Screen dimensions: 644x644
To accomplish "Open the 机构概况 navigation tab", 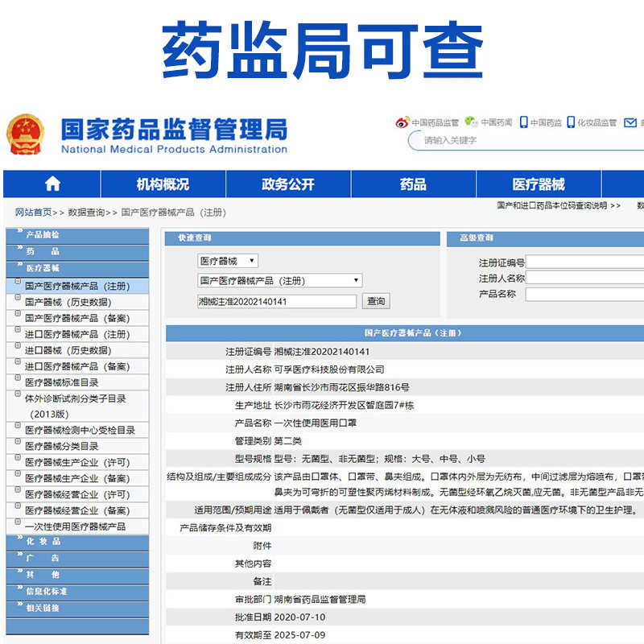I will point(163,184).
